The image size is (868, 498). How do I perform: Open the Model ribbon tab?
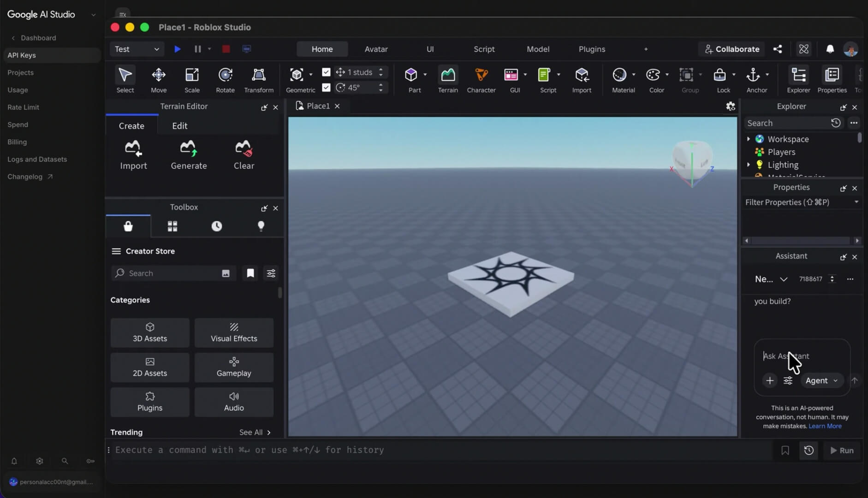click(x=538, y=49)
